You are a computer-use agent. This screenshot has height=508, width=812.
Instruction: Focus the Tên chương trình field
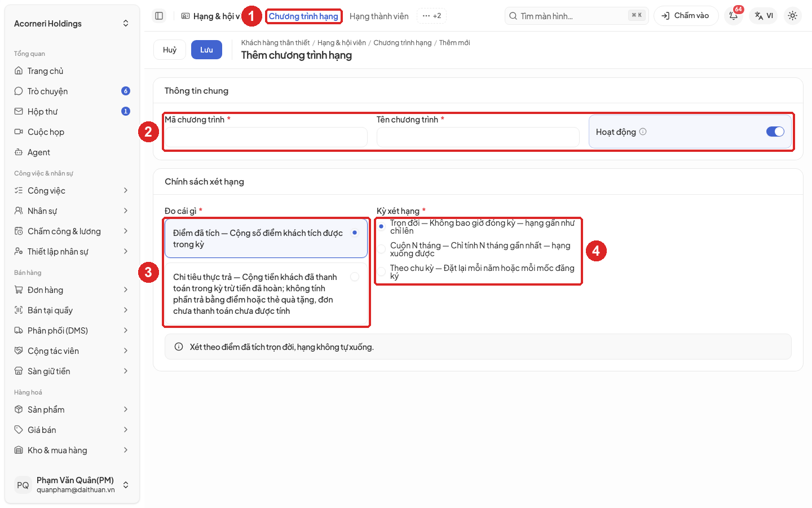pos(478,137)
